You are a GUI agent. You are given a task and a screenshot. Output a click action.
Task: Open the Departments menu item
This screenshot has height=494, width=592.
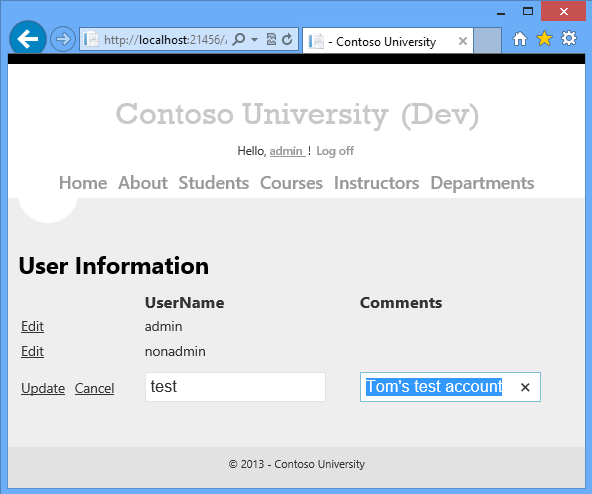(482, 183)
